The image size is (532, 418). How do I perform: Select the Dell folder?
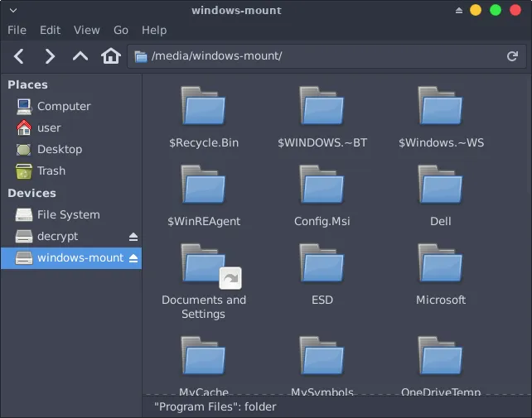tap(440, 186)
